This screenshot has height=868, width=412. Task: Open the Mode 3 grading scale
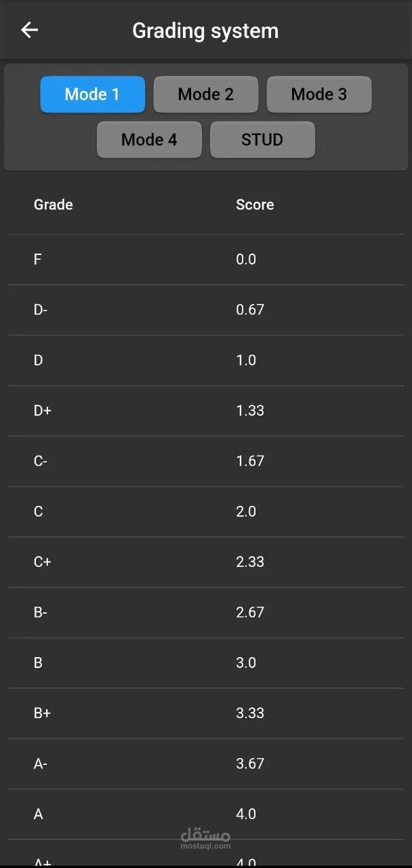pos(319,94)
